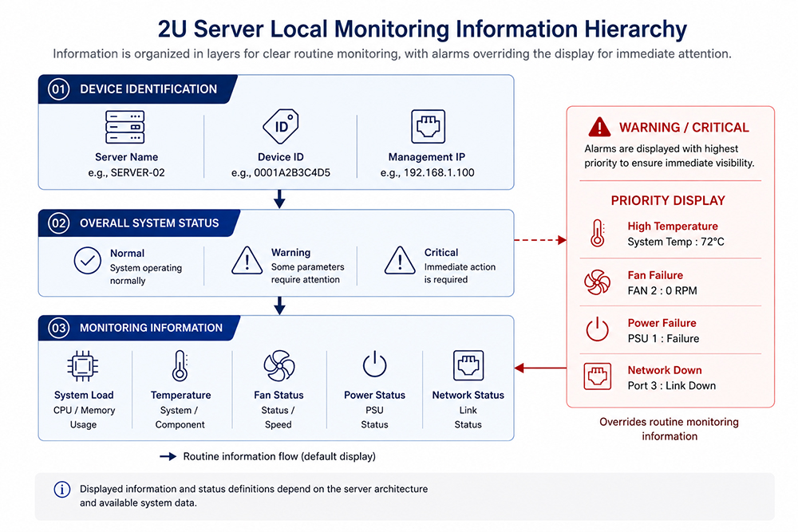The width and height of the screenshot is (798, 532).
Task: Click the example value 0001A2B3C4D5
Action: tap(292, 173)
